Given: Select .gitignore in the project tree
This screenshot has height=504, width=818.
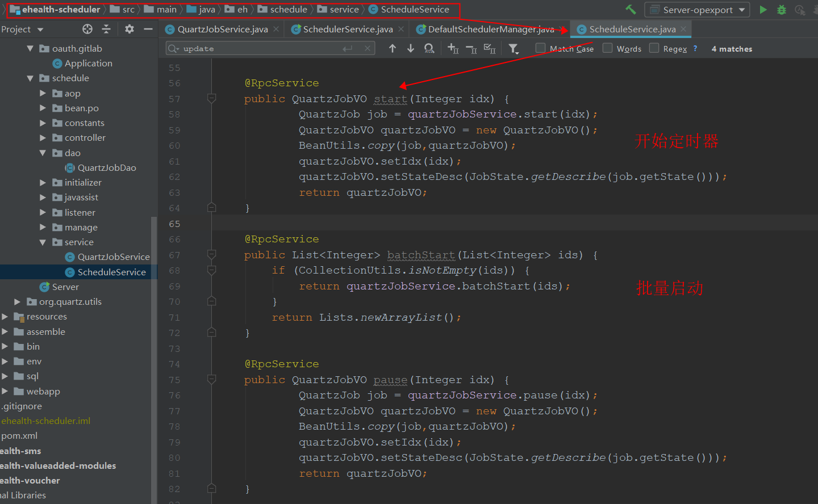Looking at the screenshot, I should pos(22,406).
